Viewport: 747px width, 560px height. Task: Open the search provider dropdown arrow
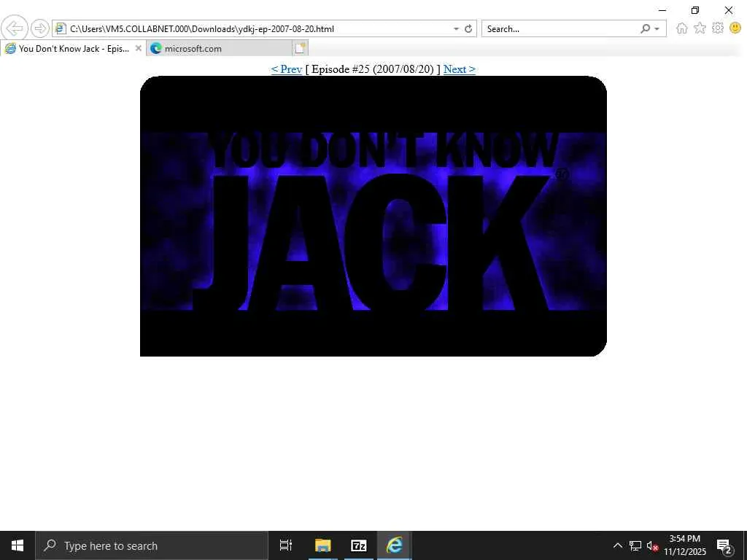pyautogui.click(x=657, y=29)
